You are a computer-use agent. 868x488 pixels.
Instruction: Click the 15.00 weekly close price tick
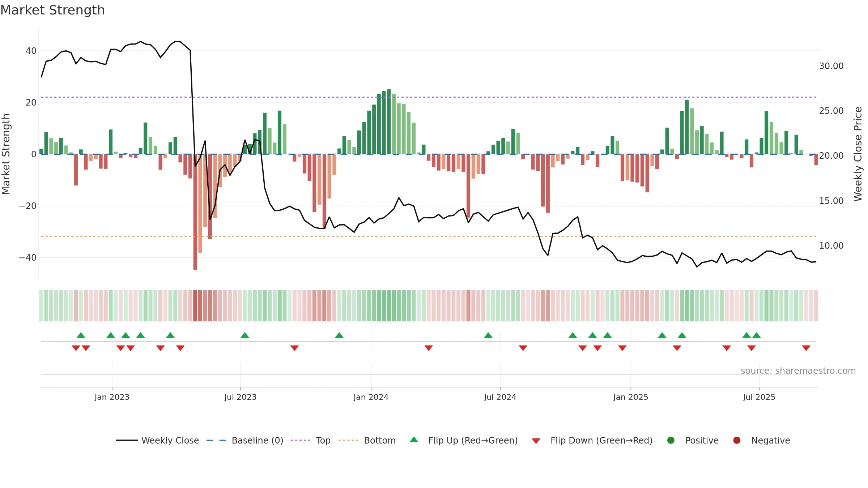coord(831,201)
